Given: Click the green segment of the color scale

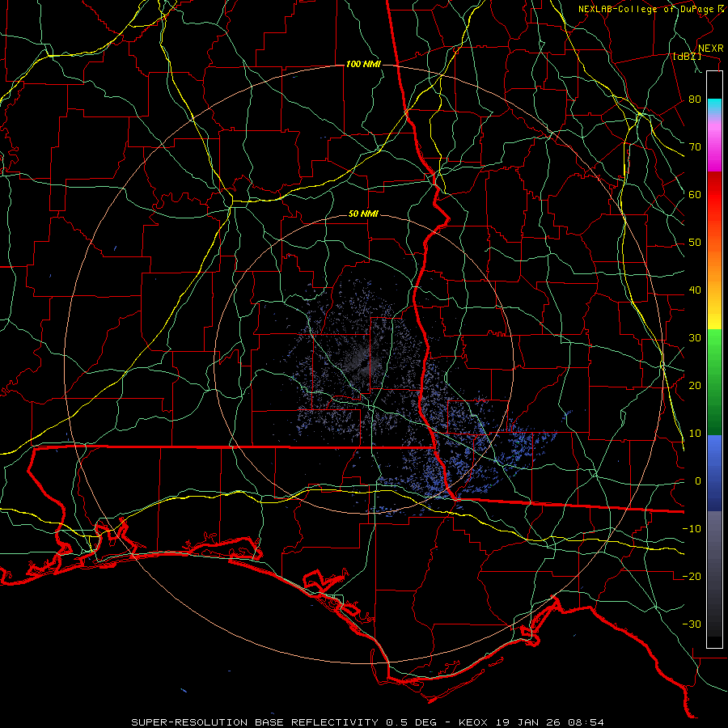Looking at the screenshot, I should pos(714,382).
